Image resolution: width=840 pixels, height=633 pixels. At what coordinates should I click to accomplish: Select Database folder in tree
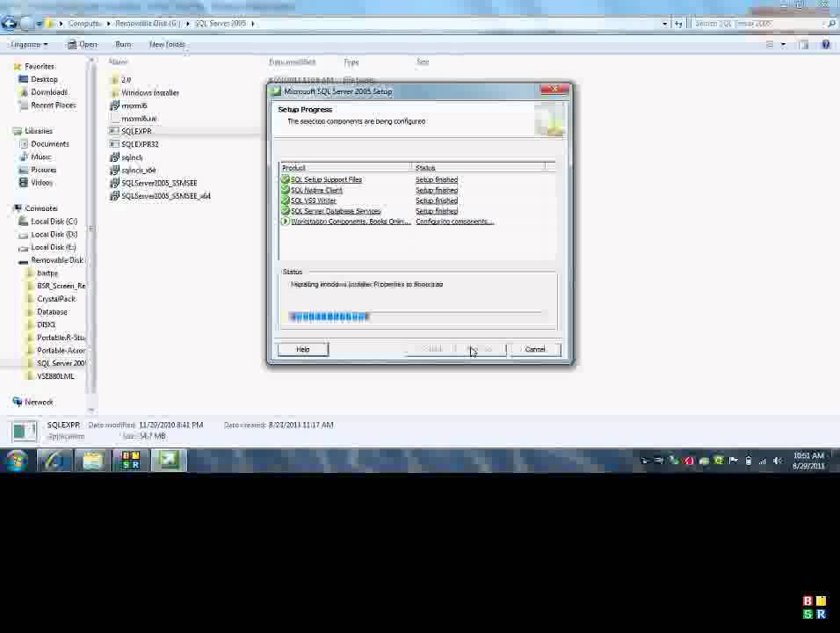[x=52, y=311]
